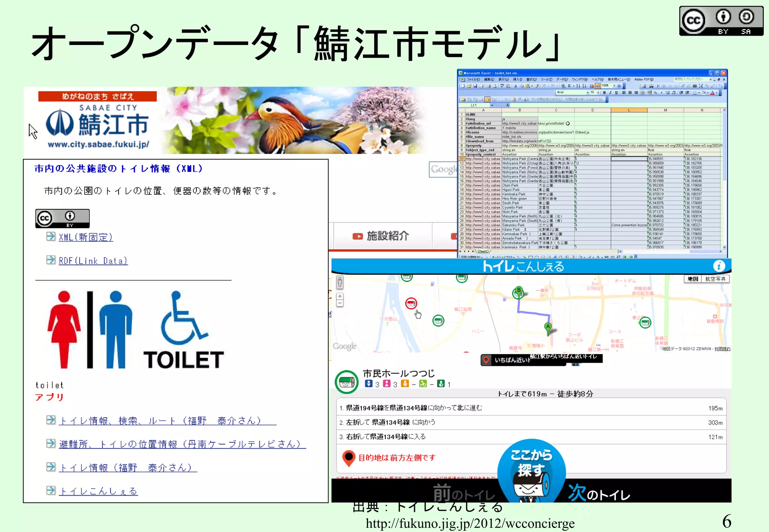
Task: Click the Street View pegman on map
Action: click(340, 282)
